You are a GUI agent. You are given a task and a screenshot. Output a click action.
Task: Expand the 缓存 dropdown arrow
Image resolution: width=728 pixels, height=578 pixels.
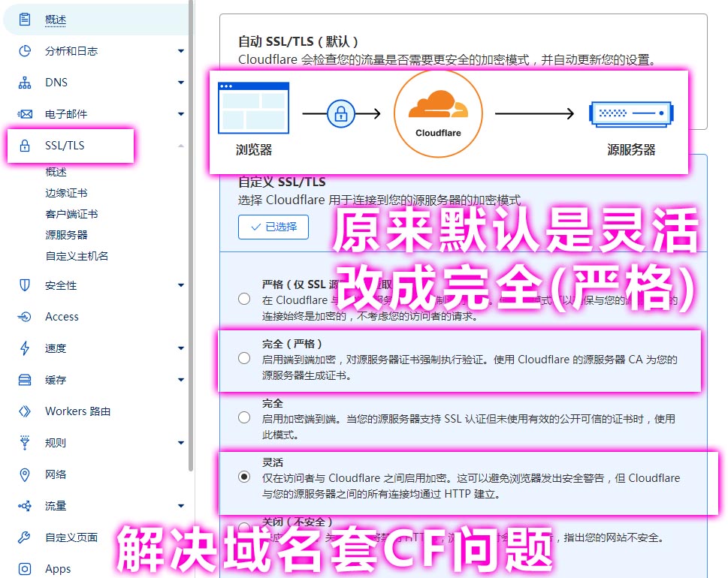tap(181, 380)
